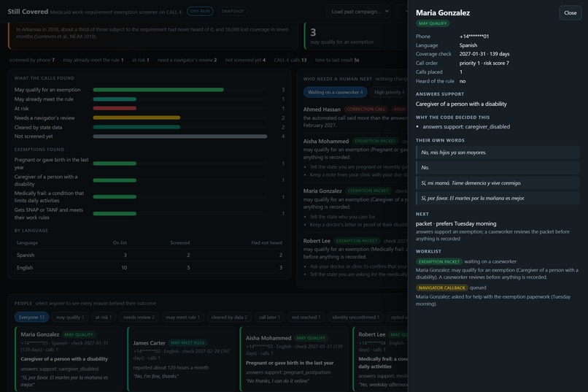Select Robert Lee in human-next worklist
588x392 pixels.
(317, 241)
